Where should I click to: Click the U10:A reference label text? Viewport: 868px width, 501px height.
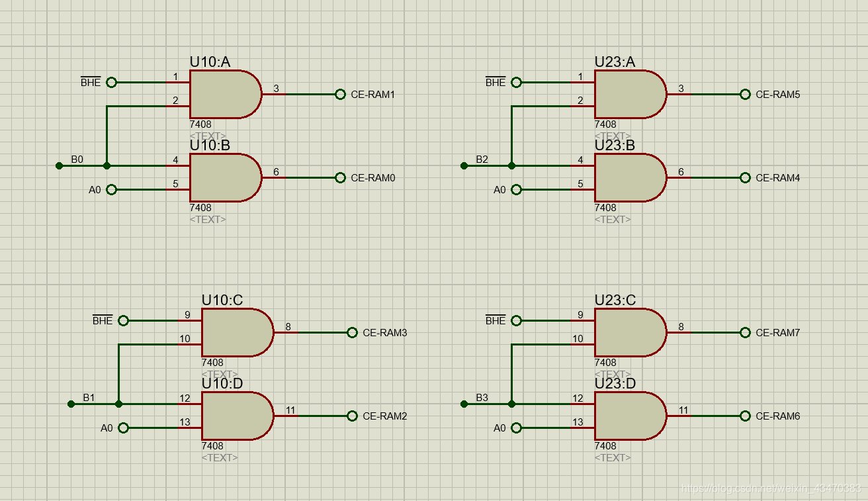[x=210, y=62]
